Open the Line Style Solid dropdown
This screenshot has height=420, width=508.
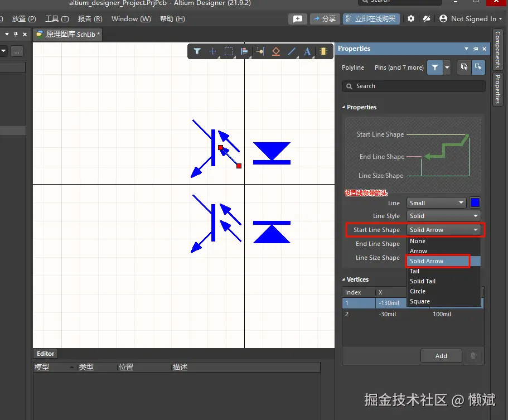coord(443,216)
